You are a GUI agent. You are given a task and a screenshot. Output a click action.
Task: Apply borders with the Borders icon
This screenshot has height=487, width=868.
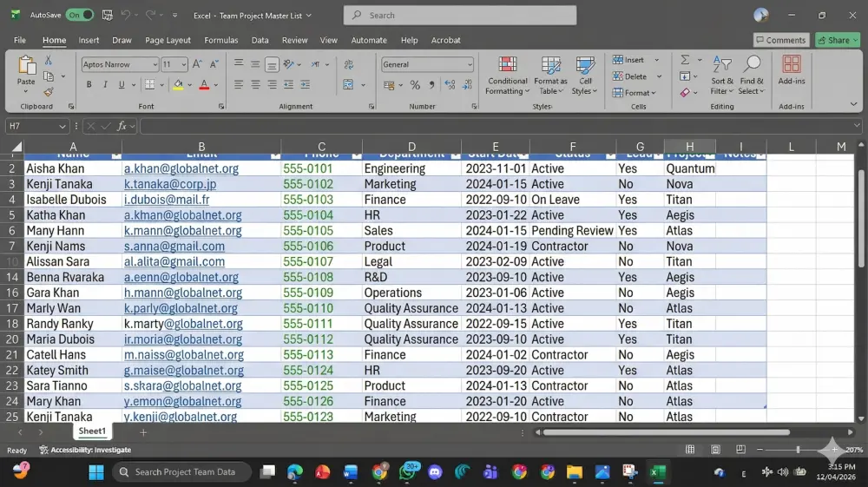pyautogui.click(x=149, y=85)
